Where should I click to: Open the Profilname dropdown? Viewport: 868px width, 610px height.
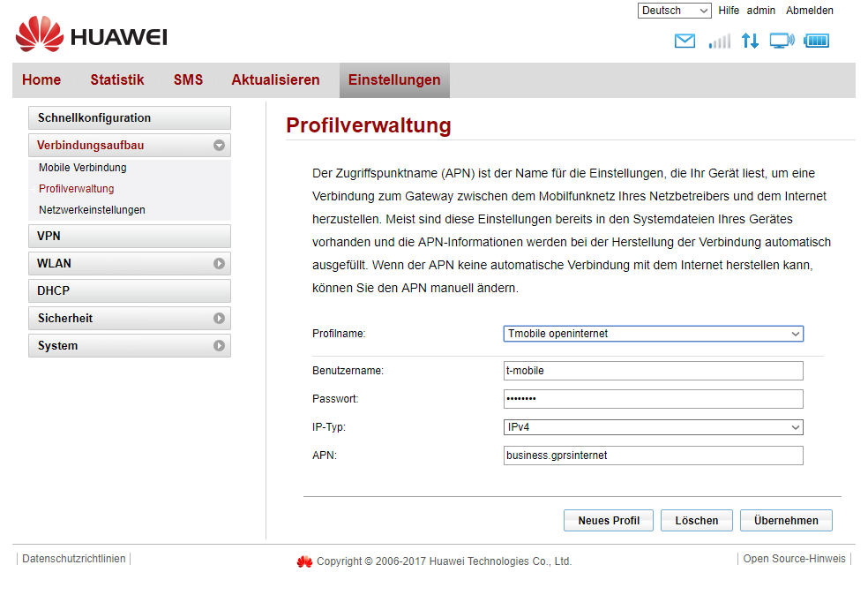coord(653,334)
